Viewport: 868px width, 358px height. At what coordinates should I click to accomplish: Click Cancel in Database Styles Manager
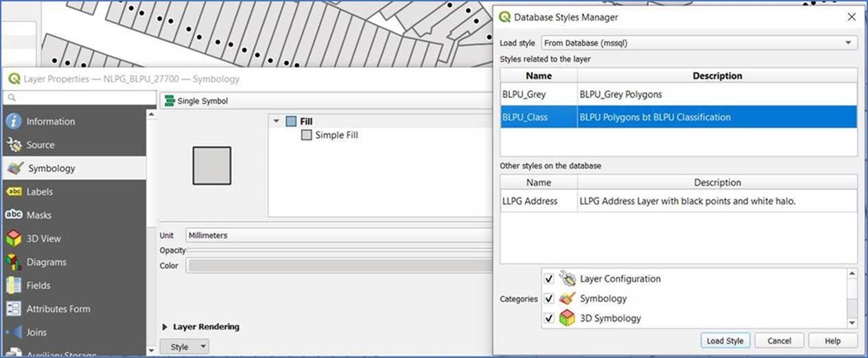click(x=779, y=341)
